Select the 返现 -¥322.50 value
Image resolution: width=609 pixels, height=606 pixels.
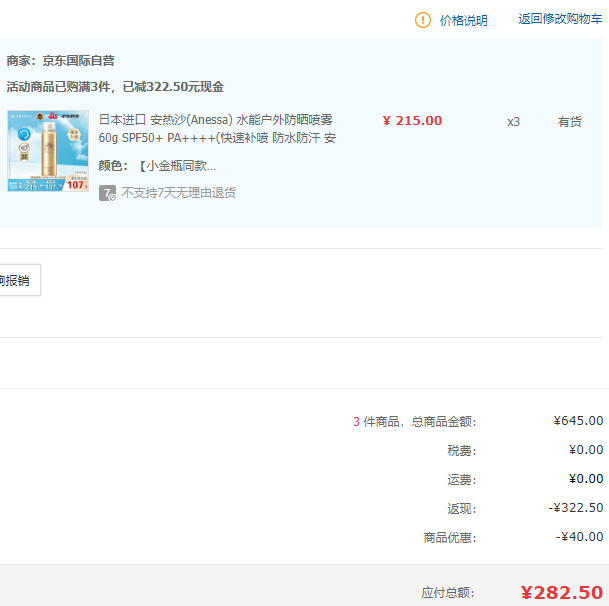pos(576,508)
